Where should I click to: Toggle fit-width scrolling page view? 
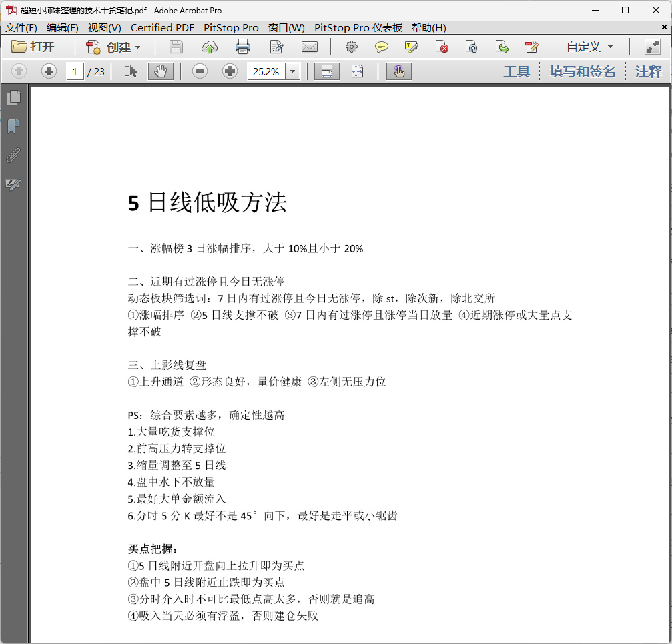(x=326, y=71)
